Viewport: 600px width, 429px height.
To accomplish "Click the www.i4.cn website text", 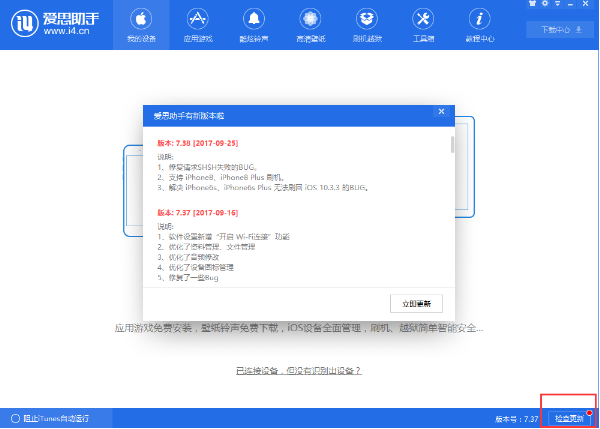I will [x=66, y=31].
